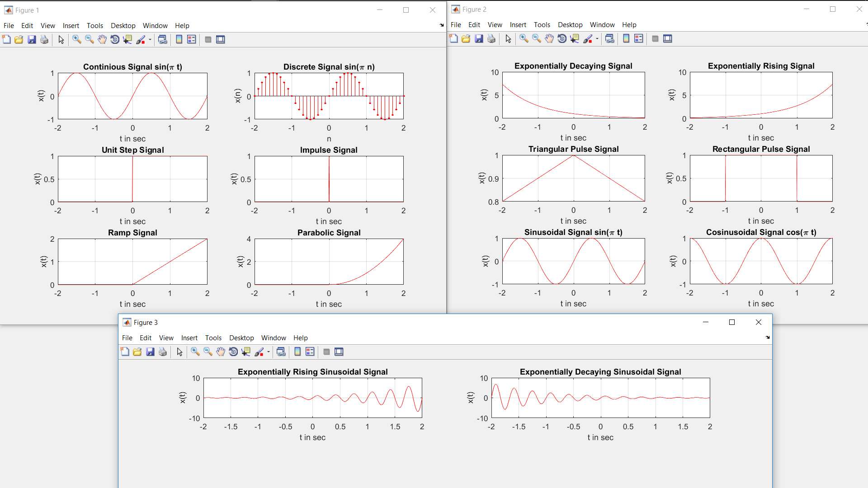
Task: Click New Figure icon in Figure 3 toolbar
Action: [125, 352]
